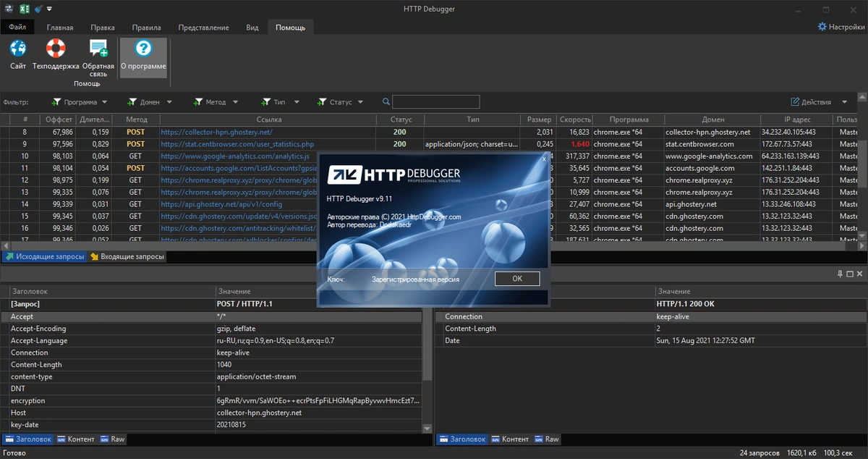
Task: Open request panel Raw tab
Action: pos(112,439)
